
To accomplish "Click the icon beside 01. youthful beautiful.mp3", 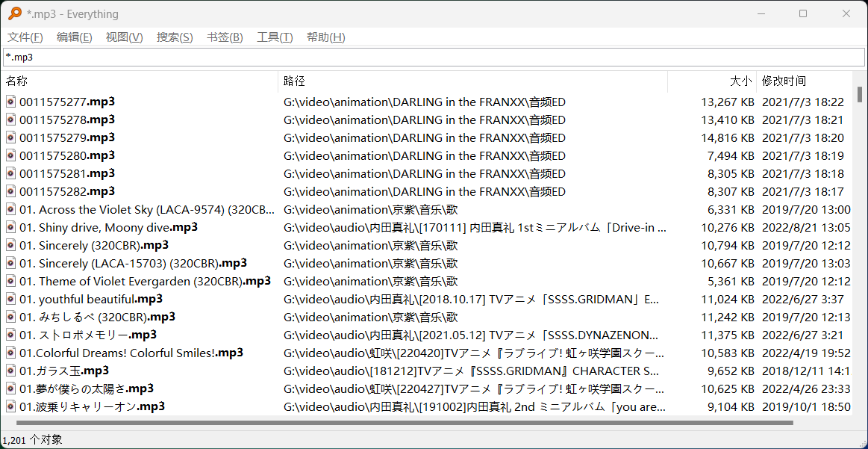I will click(11, 299).
